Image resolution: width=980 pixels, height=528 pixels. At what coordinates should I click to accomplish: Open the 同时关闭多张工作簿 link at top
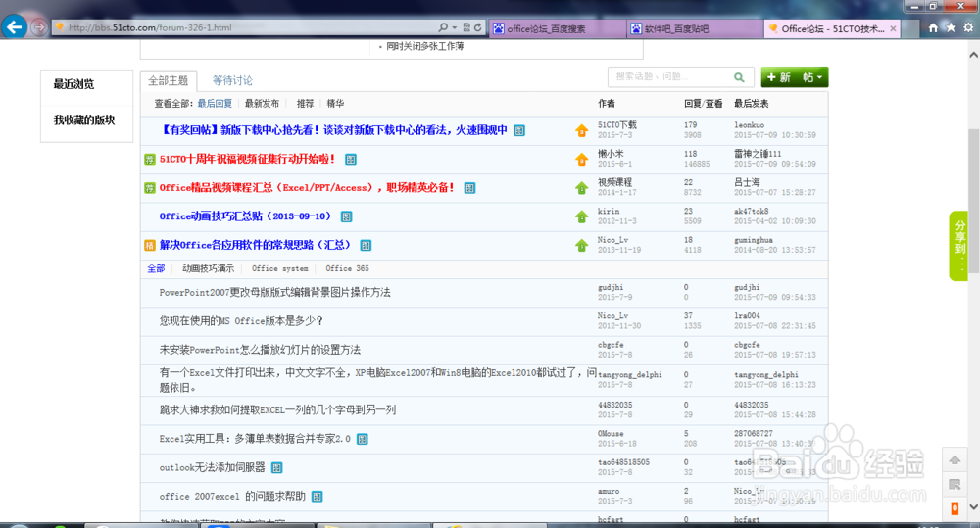coord(425,47)
